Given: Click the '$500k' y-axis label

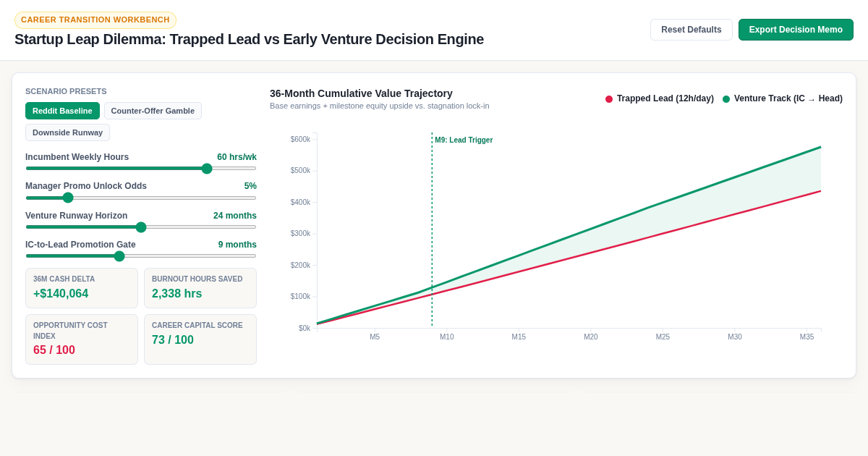Looking at the screenshot, I should (300, 171).
